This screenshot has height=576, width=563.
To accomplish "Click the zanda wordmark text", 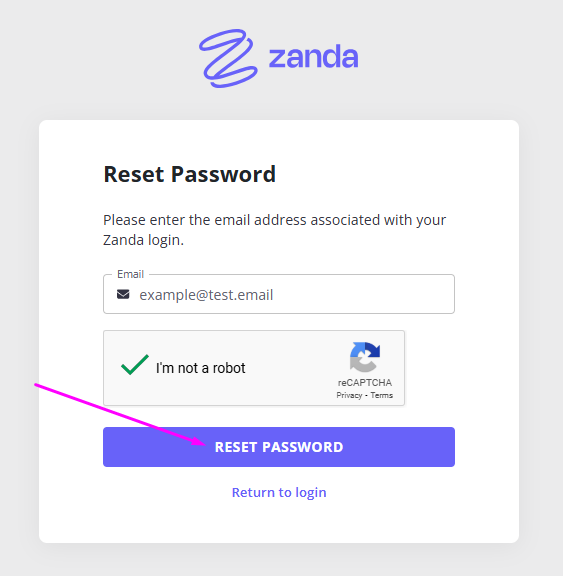I will click(x=314, y=57).
